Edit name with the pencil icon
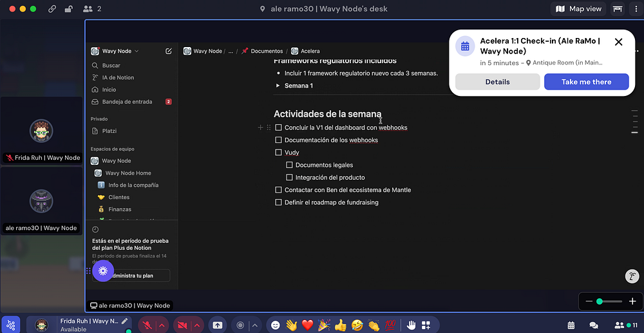 tap(124, 321)
